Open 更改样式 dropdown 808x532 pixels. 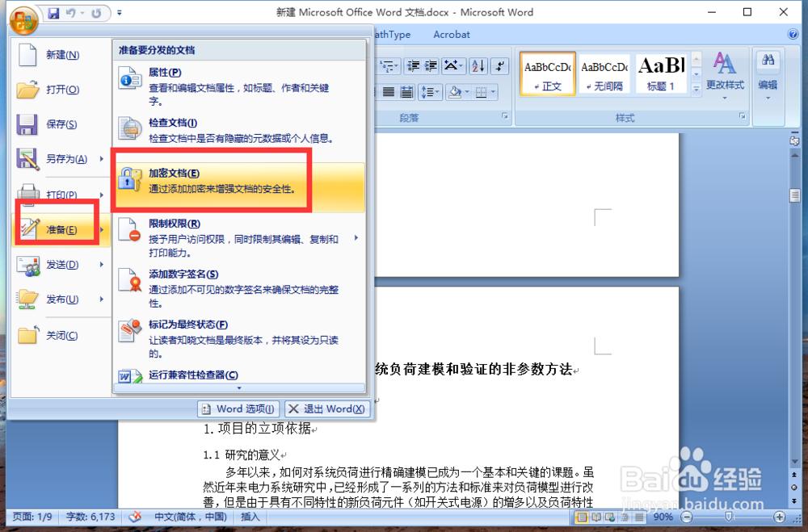(725, 77)
